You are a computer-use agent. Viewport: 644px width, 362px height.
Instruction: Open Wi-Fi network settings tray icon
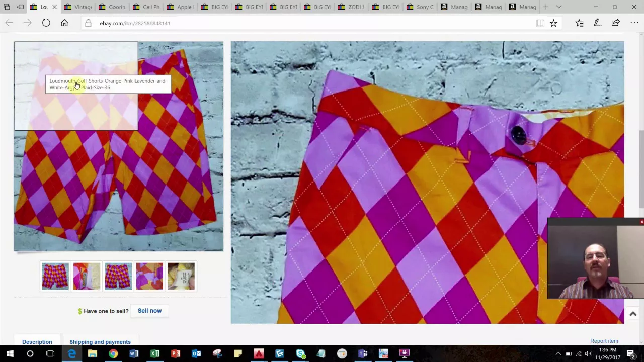tap(579, 354)
